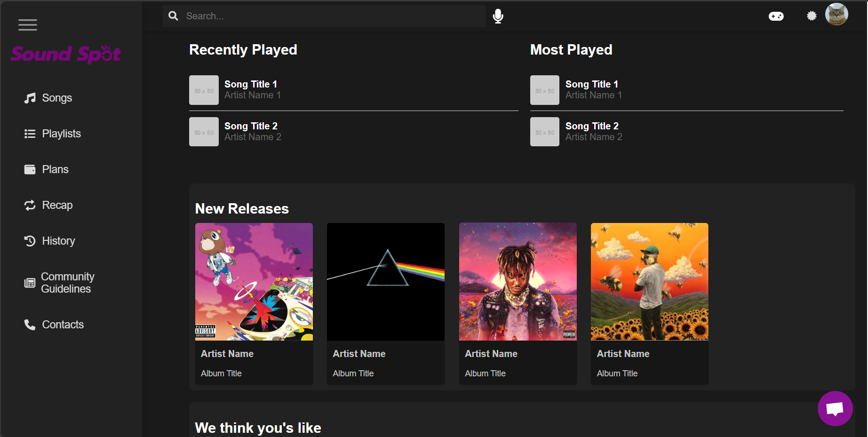The width and height of the screenshot is (868, 437).
Task: Click the Songs music note icon
Action: tap(30, 98)
